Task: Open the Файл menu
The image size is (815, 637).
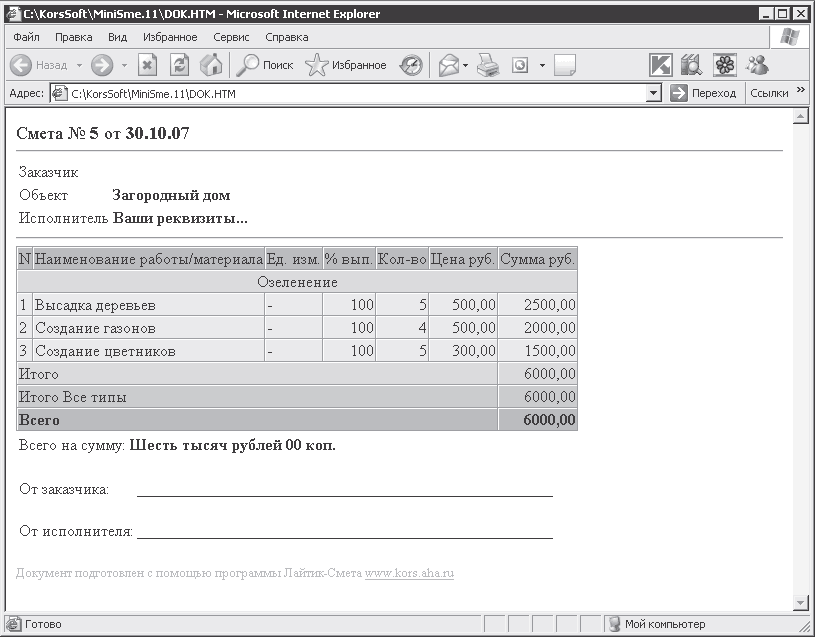Action: 27,37
